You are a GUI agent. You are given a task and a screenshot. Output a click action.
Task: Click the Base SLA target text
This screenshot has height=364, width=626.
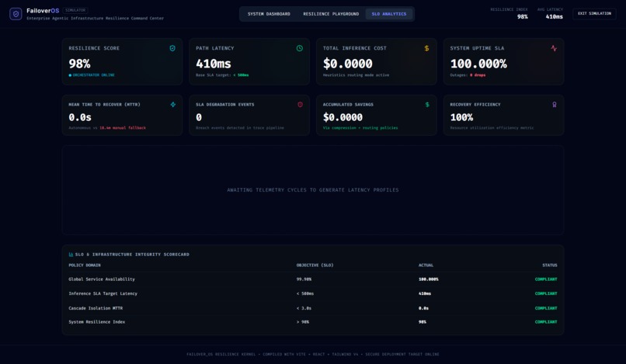tap(222, 75)
